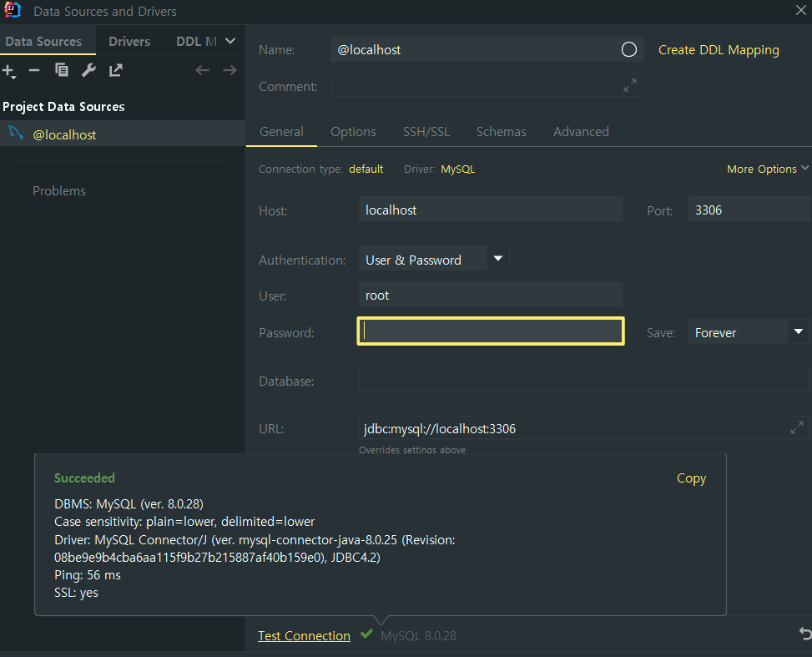Click Test Connection link
This screenshot has height=657, width=812.
click(x=304, y=636)
